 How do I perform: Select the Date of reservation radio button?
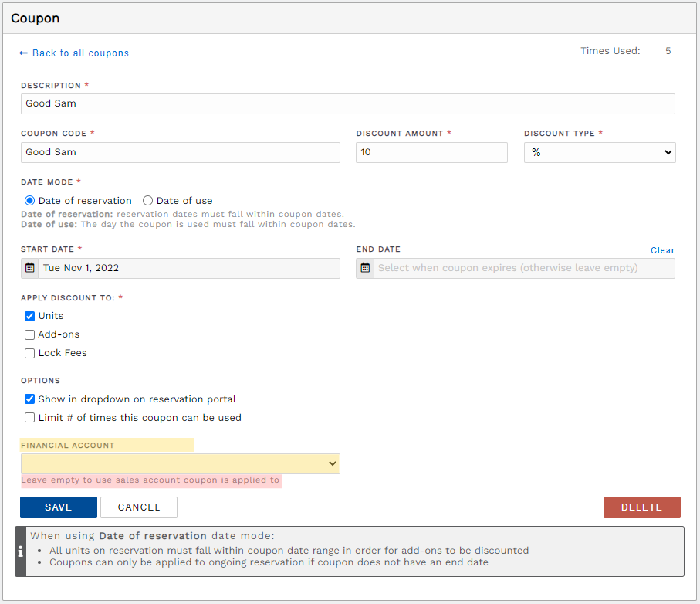click(29, 200)
